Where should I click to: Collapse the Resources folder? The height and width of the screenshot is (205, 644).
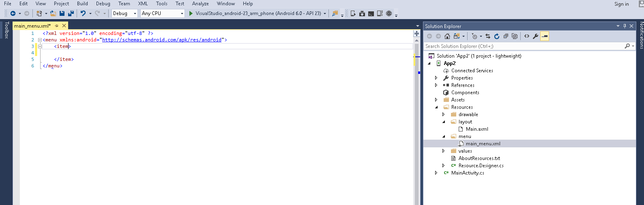[436, 107]
